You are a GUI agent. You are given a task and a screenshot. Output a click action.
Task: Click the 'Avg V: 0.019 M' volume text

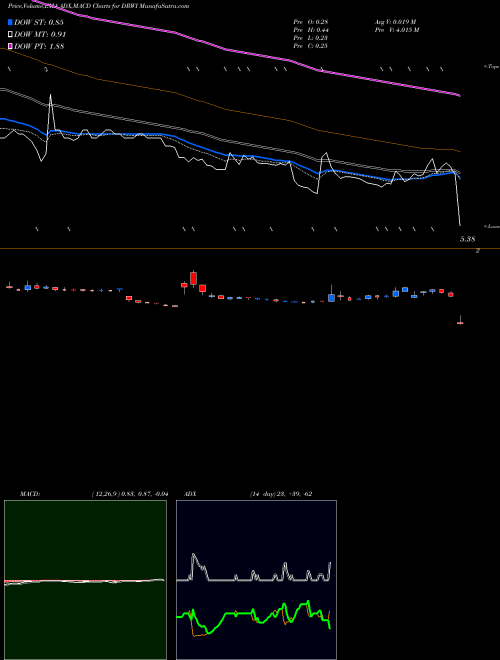pos(395,22)
